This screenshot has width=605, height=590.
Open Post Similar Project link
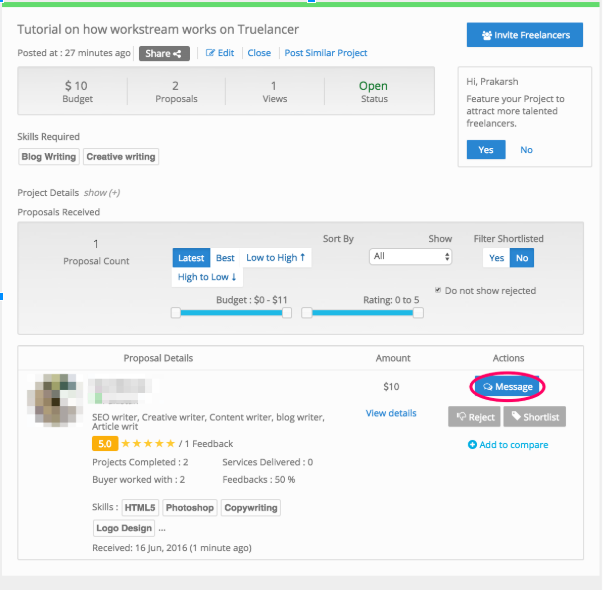(x=327, y=53)
